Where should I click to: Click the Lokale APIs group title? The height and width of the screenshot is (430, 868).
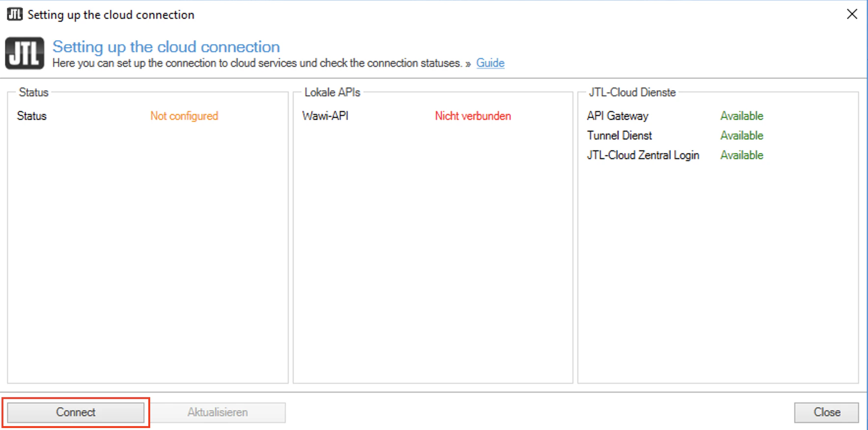point(332,92)
